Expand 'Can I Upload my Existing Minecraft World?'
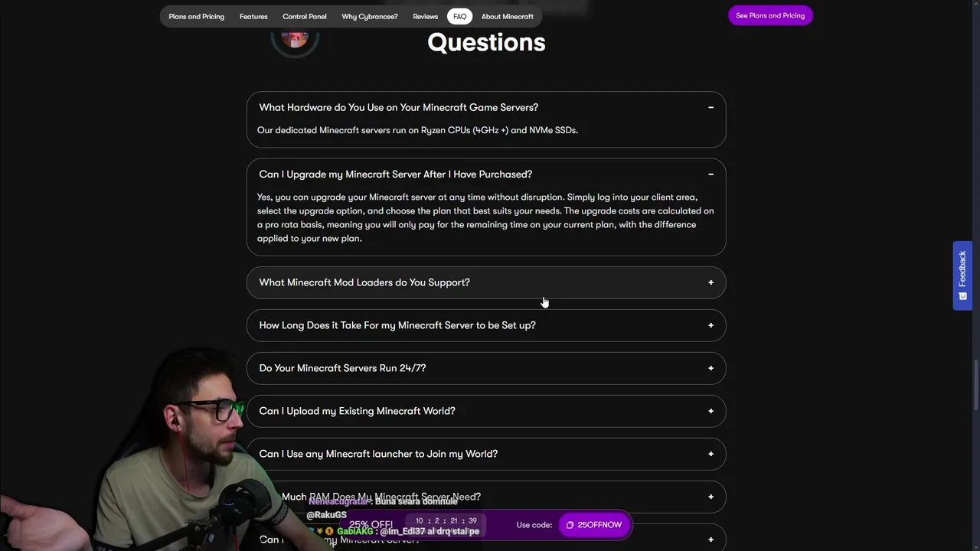This screenshot has width=980, height=551. [486, 411]
